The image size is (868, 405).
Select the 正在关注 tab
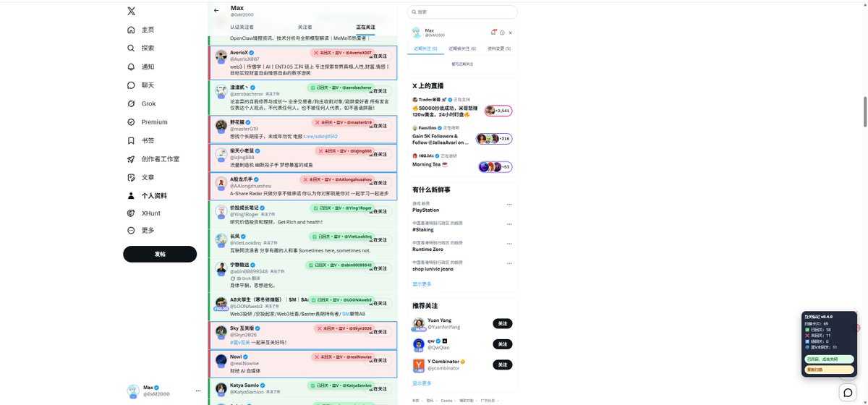pyautogui.click(x=366, y=27)
